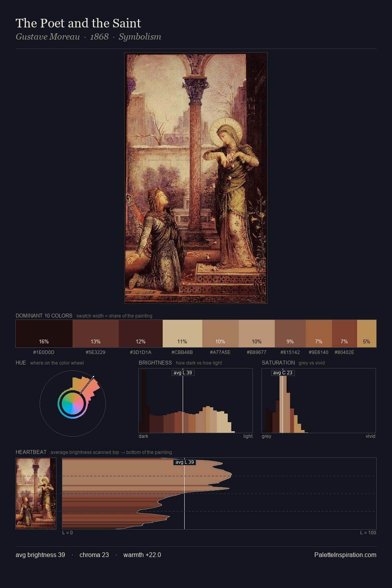Select the #5E3229 13% swatch
This screenshot has height=588, width=392.
point(96,334)
